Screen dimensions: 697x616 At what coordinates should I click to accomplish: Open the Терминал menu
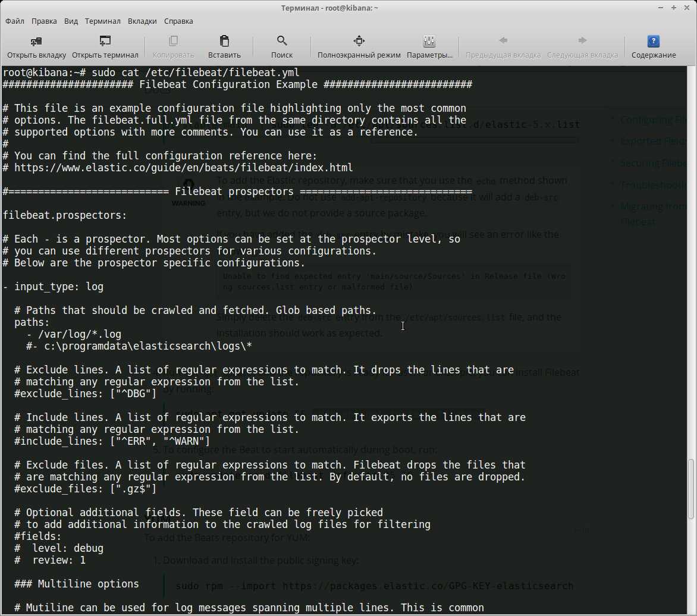[x=102, y=21]
